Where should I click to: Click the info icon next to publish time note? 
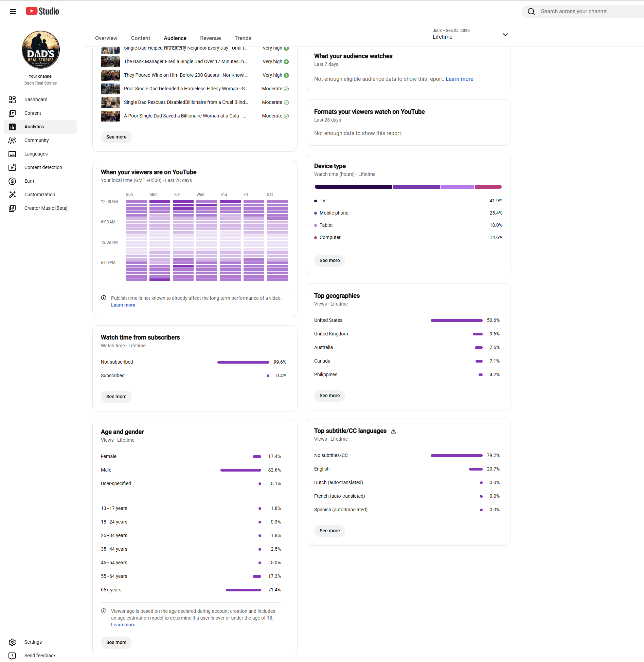104,298
